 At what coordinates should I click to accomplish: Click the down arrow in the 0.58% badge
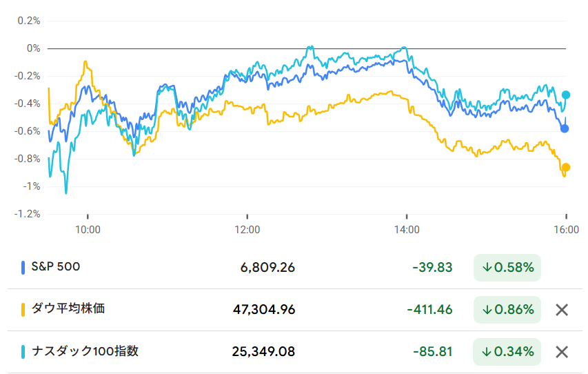487,267
